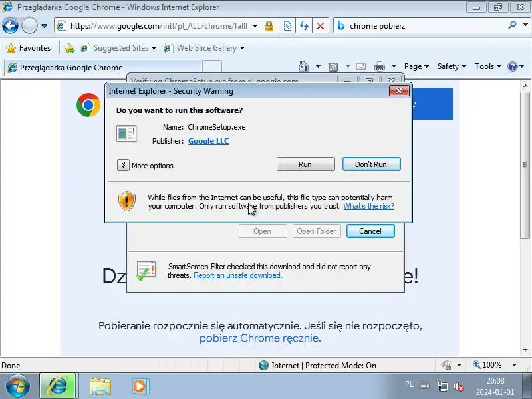Click the Read Mail icon
Image resolution: width=532 pixels, height=399 pixels.
tap(361, 66)
